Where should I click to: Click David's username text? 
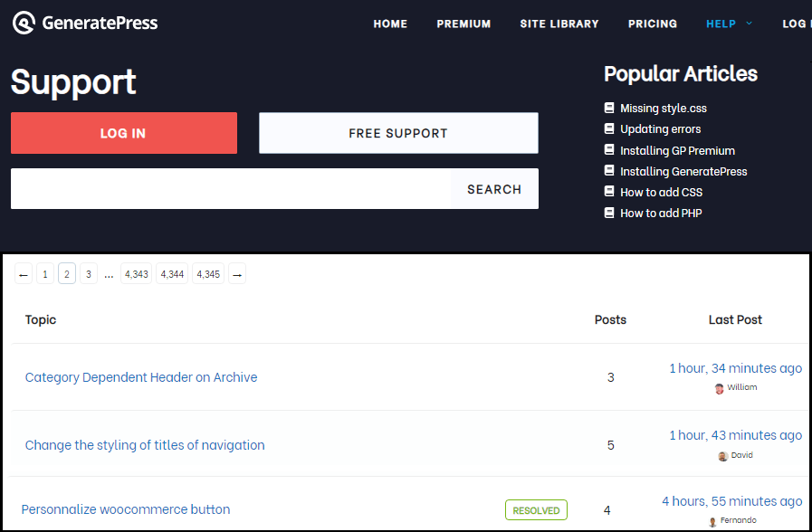[741, 455]
